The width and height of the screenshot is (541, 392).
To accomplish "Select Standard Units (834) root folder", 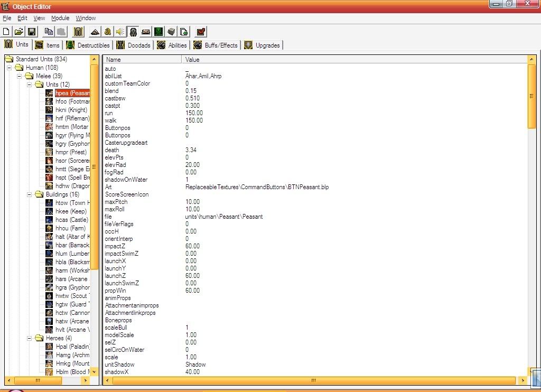I will tap(36, 59).
